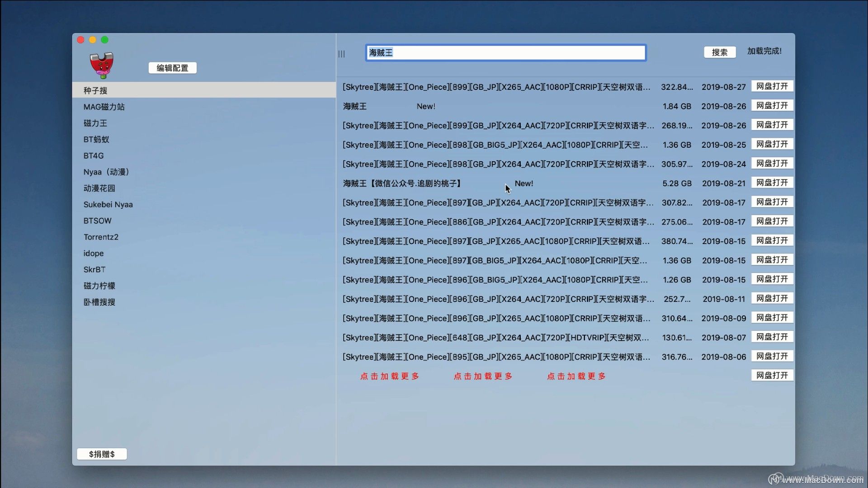Select 磁力王 source
Viewport: 868px width, 488px height.
click(x=204, y=123)
